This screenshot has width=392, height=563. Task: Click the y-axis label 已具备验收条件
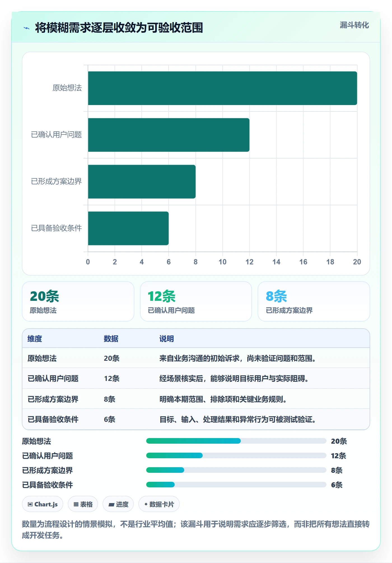(x=56, y=228)
